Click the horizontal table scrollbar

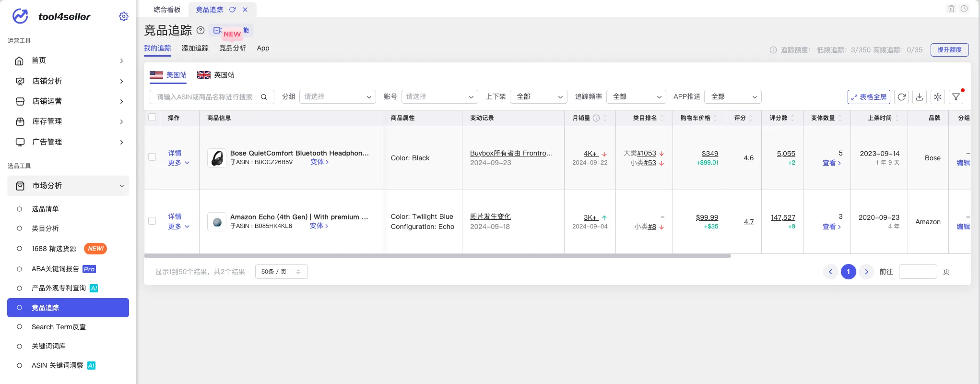(x=437, y=256)
